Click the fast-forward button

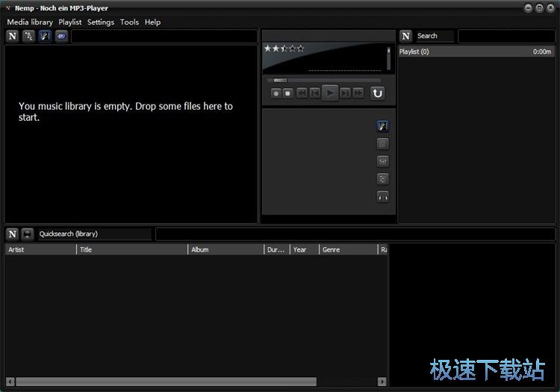point(358,93)
